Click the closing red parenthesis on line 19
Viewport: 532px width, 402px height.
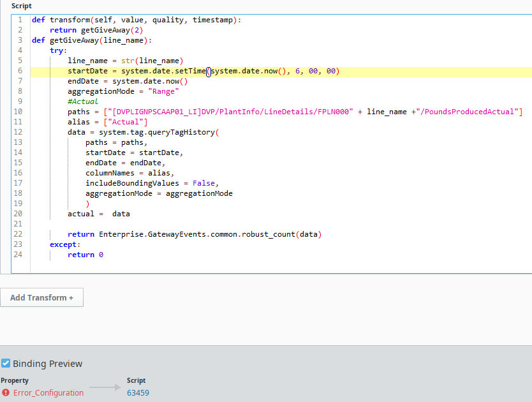coord(87,204)
